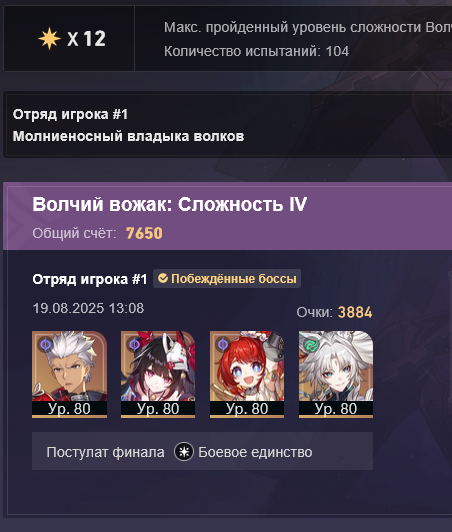Click the Очки 3884 score label
This screenshot has height=532, width=452.
335,312
